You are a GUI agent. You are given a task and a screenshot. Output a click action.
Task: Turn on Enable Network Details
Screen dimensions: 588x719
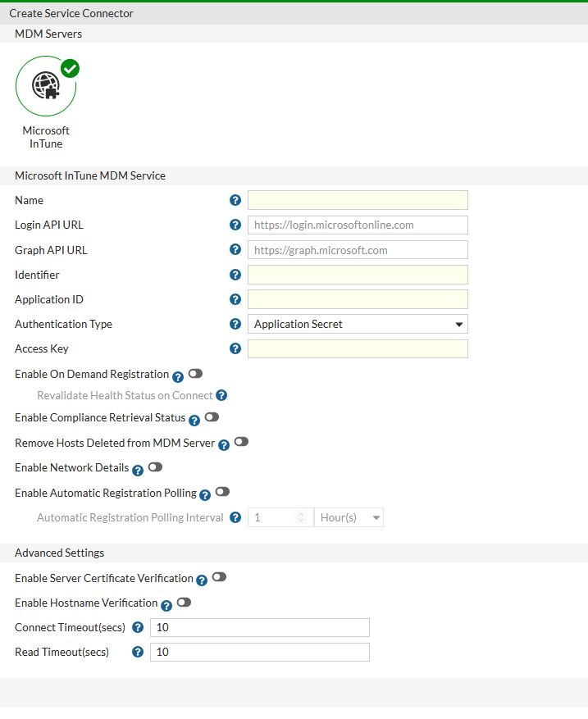(153, 467)
